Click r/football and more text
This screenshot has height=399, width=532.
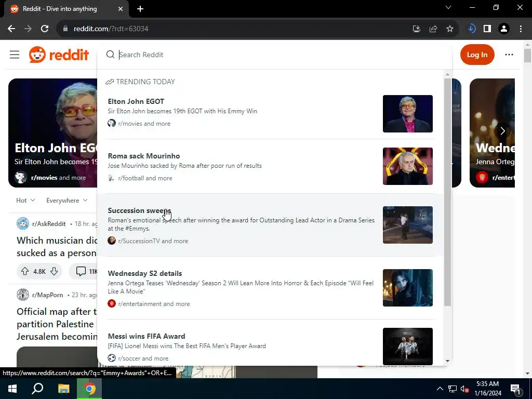click(x=145, y=178)
